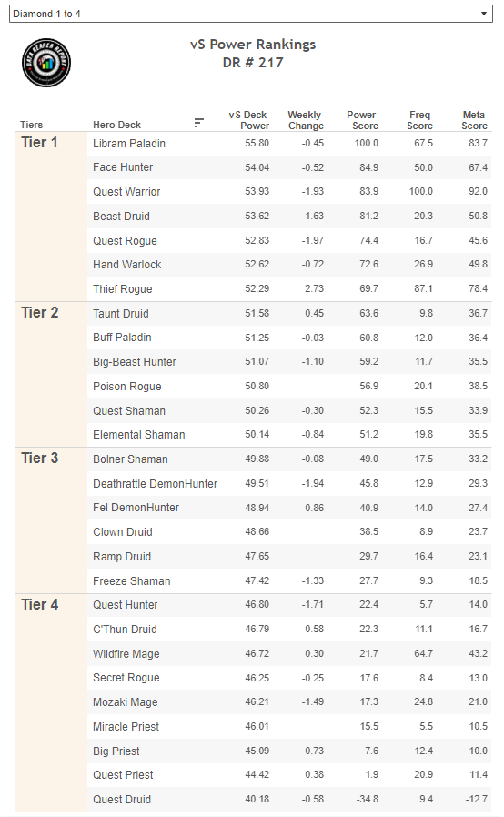
Task: Select the Tier 1 group label
Action: 40,143
